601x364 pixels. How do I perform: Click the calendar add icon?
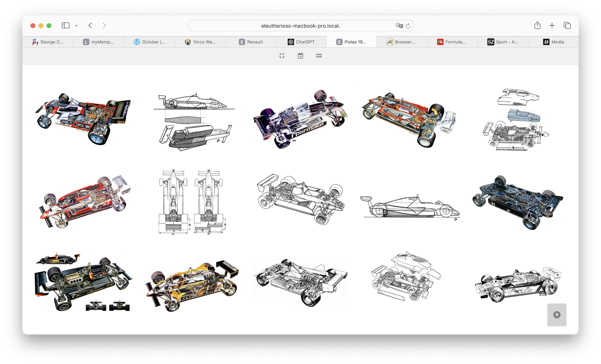(x=300, y=56)
